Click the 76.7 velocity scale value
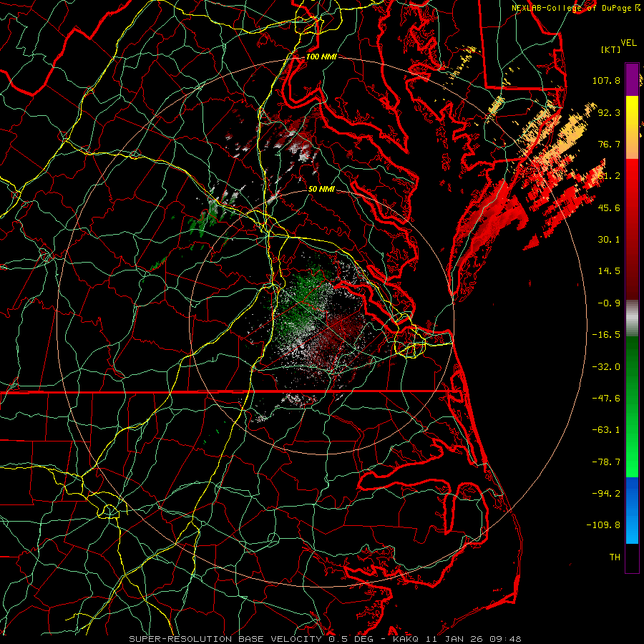 tap(609, 144)
